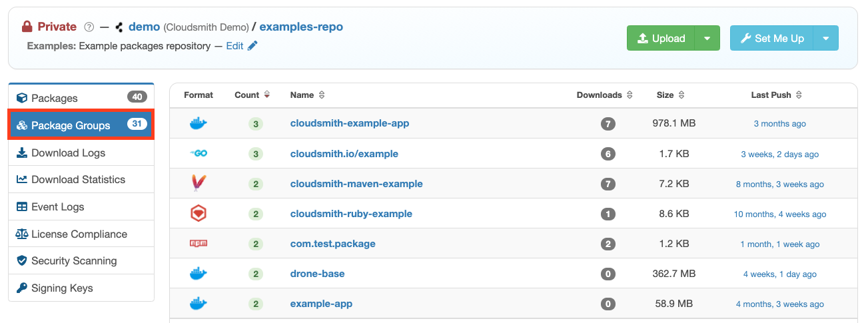Click Docker icon in example-app row
The width and height of the screenshot is (868, 323).
point(199,304)
